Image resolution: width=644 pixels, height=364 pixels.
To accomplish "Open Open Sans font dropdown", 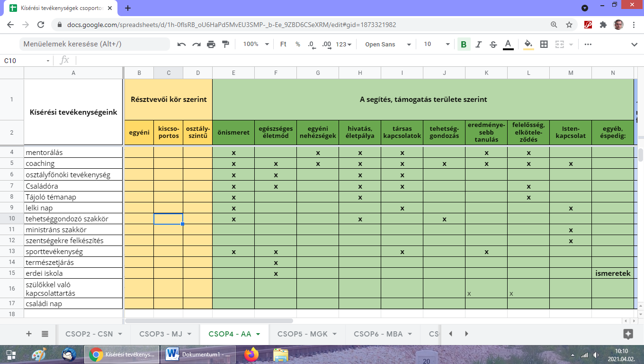I will pyautogui.click(x=388, y=44).
